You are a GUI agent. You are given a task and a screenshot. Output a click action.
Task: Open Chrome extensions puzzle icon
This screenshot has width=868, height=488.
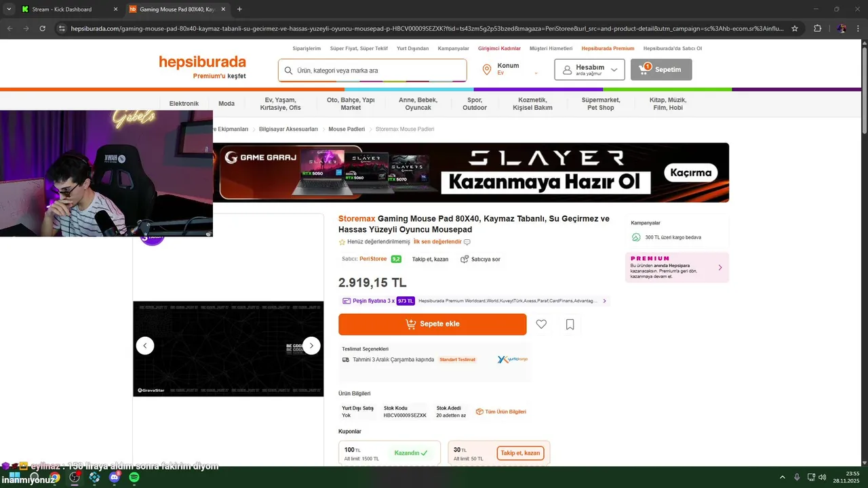(x=818, y=28)
